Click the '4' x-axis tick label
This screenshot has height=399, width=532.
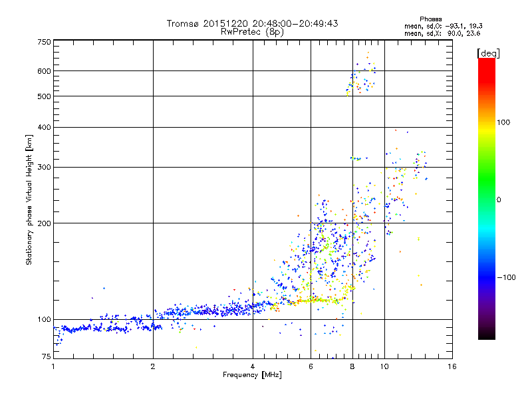click(x=253, y=366)
